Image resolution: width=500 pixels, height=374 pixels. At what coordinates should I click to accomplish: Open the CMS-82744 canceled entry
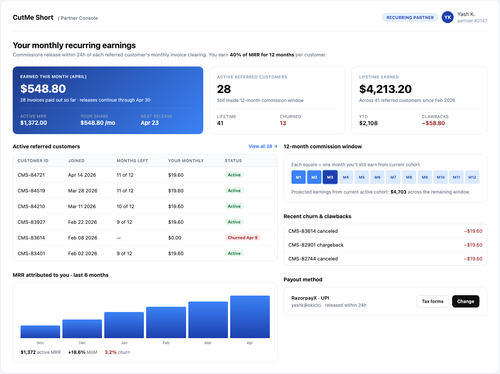pos(385,259)
